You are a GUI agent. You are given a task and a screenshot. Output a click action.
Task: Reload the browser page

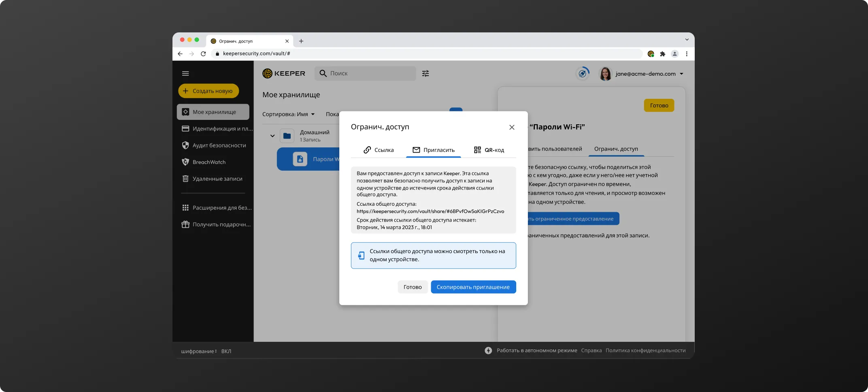(x=203, y=53)
